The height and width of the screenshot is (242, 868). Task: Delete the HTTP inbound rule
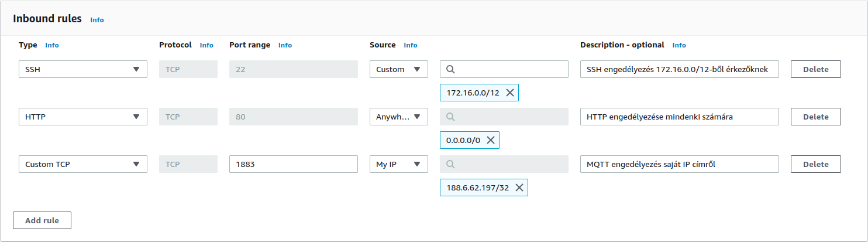tap(815, 117)
